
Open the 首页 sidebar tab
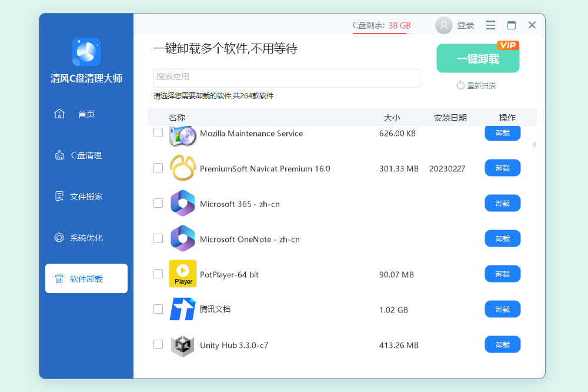coord(86,114)
